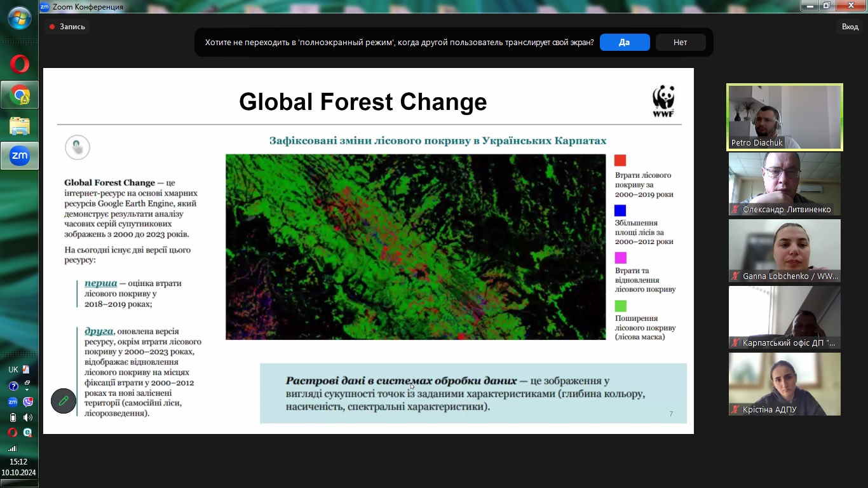
Task: Click the Opera icon in system tray
Action: click(x=13, y=433)
